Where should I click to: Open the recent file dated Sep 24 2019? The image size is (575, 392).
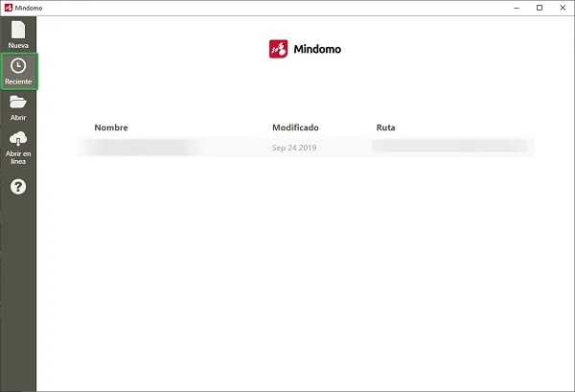pyautogui.click(x=305, y=148)
